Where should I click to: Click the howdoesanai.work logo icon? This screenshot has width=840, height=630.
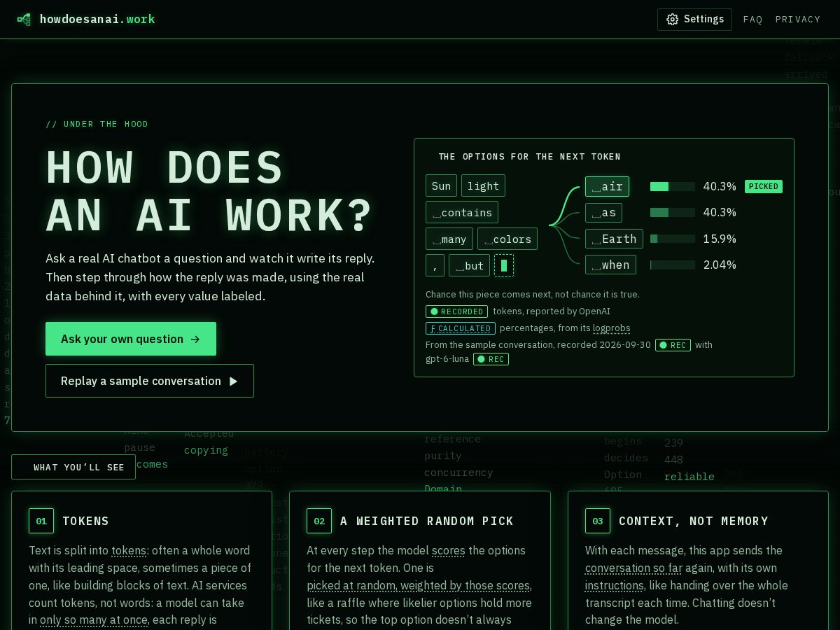[24, 20]
